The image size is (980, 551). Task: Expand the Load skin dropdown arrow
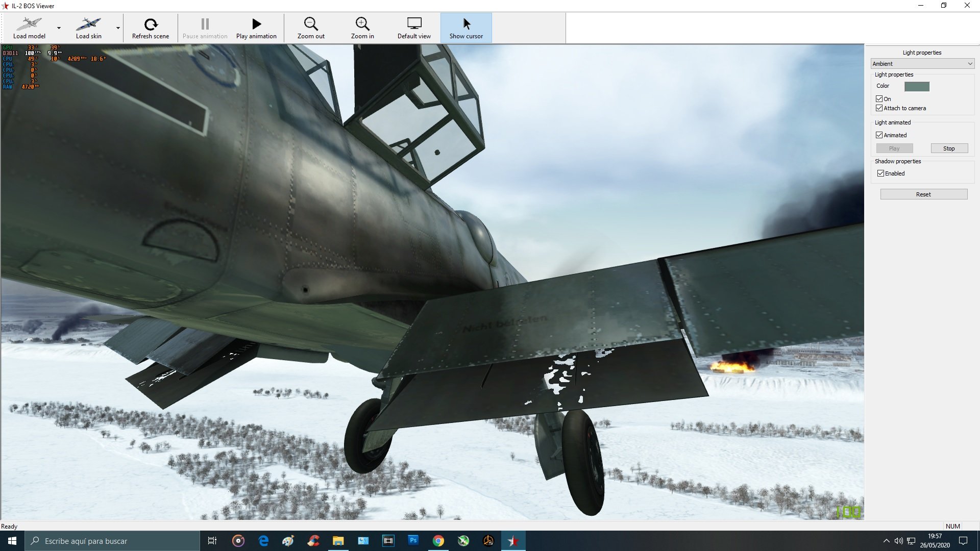pos(118,28)
